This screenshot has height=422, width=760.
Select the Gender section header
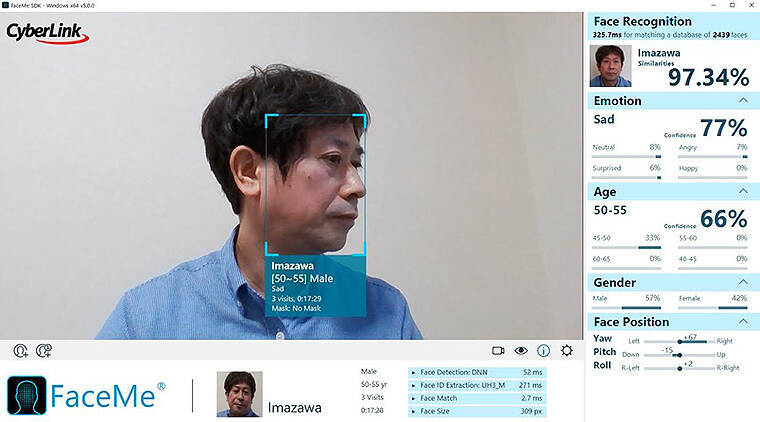[674, 282]
